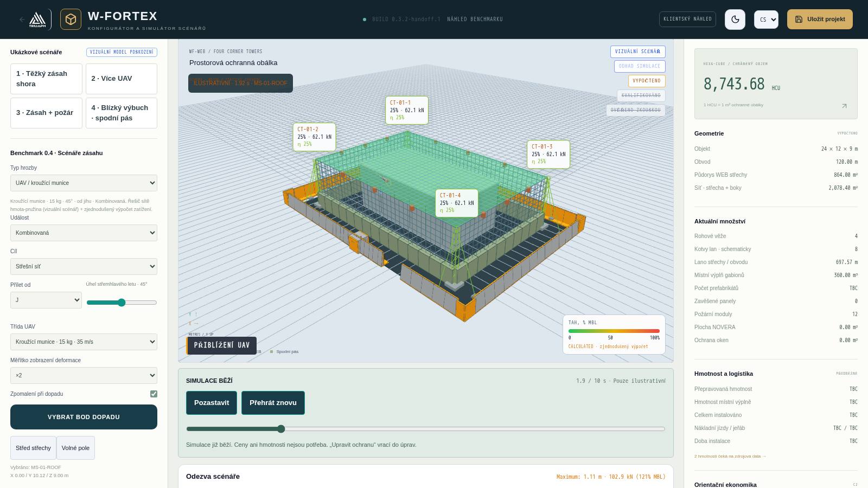This screenshot has height=488, width=868.
Task: Open Událost dropdown set to Kombinovaná
Action: (84, 233)
